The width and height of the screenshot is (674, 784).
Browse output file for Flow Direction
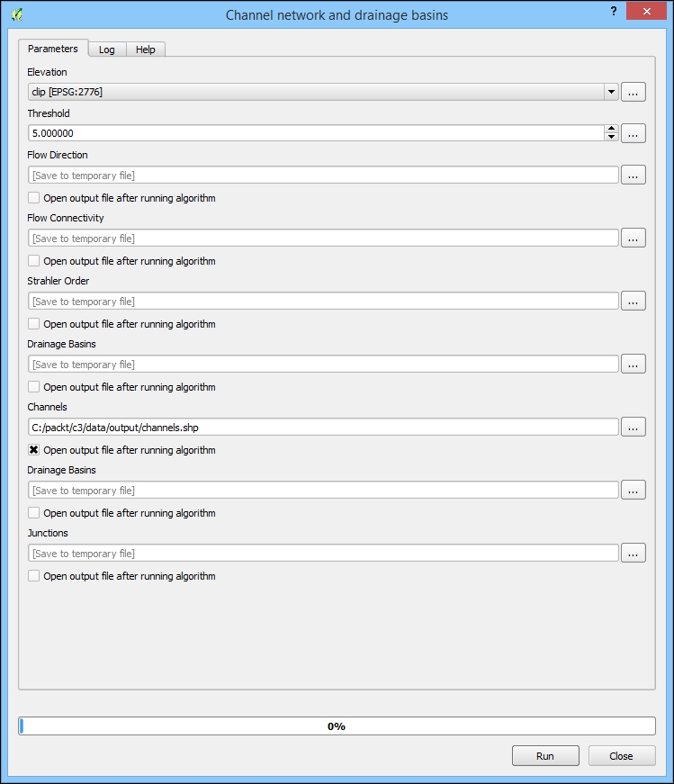coord(634,175)
